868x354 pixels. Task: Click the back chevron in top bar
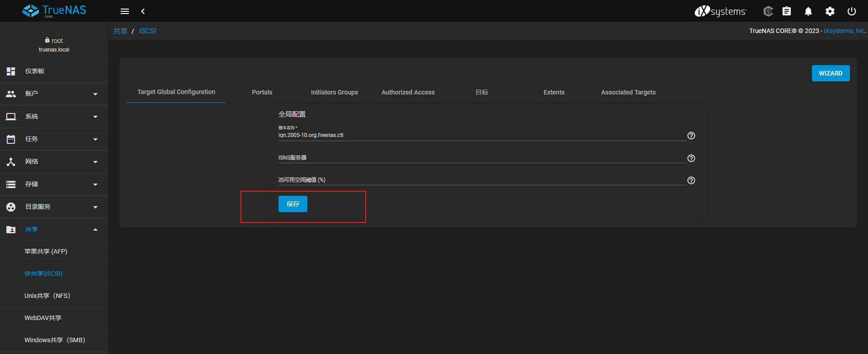pos(143,11)
